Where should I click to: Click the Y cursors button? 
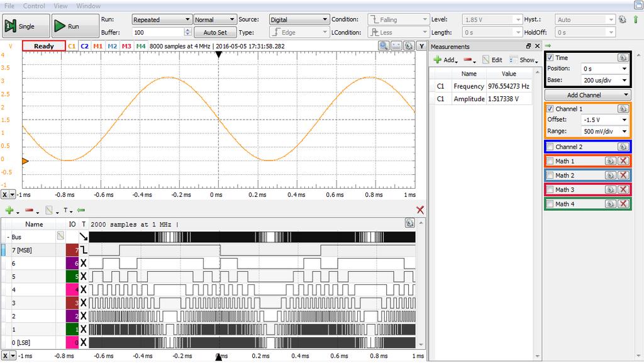(x=421, y=46)
